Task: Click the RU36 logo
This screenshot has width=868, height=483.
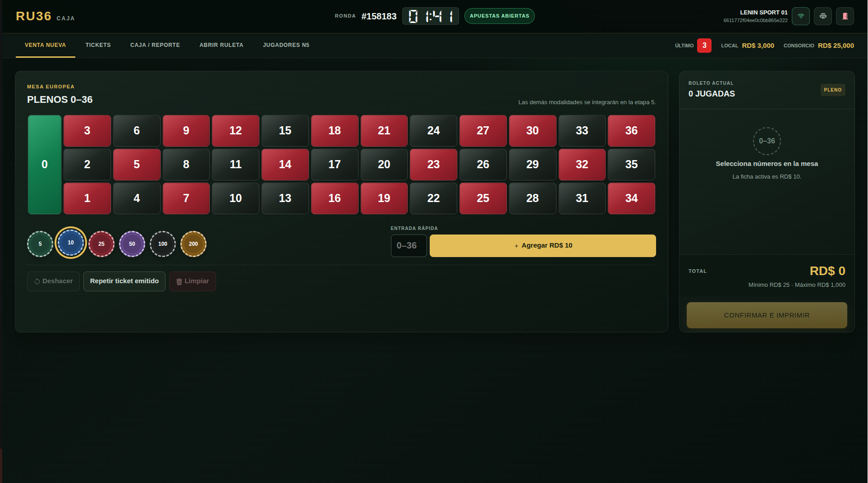Action: tap(34, 16)
